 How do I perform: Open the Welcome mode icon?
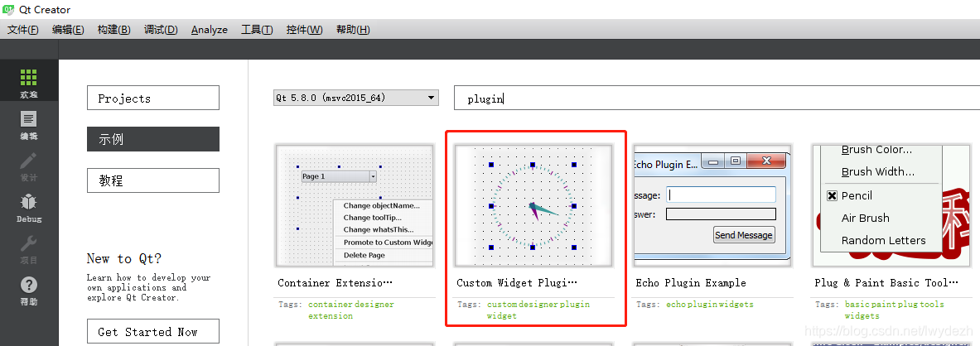(x=29, y=78)
